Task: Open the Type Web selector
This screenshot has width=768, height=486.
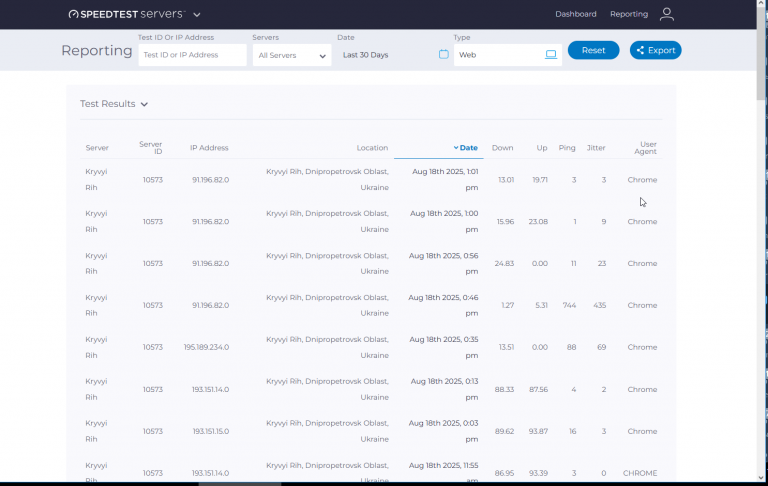Action: pos(507,55)
